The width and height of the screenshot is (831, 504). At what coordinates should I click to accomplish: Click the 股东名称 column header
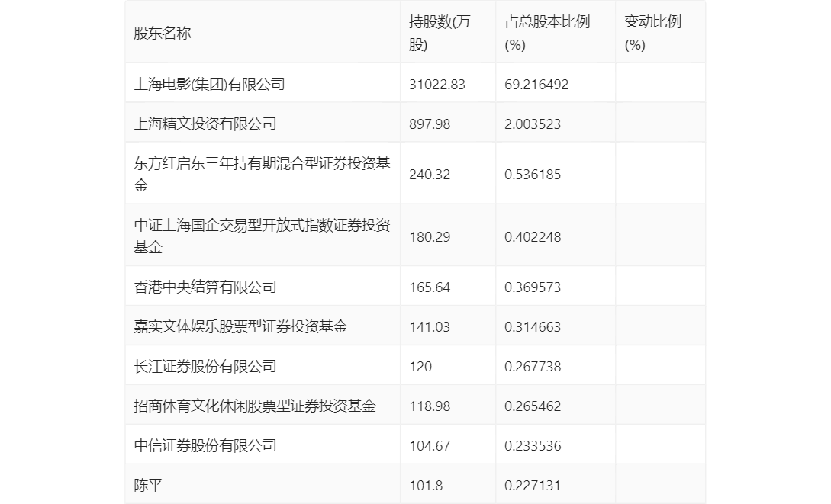(x=163, y=33)
